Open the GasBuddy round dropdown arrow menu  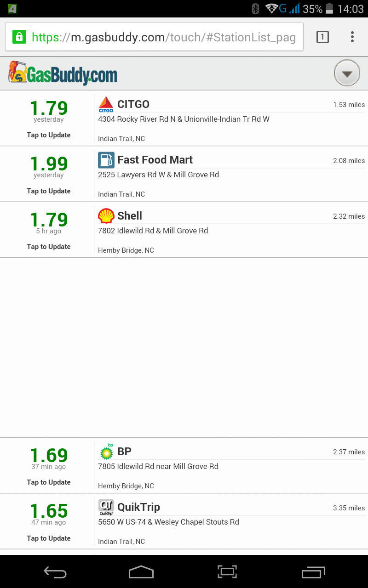tap(347, 73)
